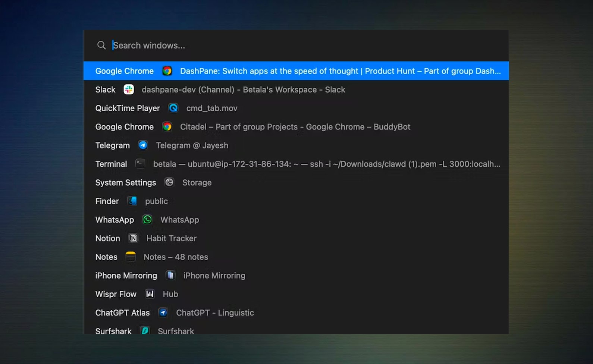Click the System Settings gear icon
Viewport: 593px width, 364px height.
(169, 182)
